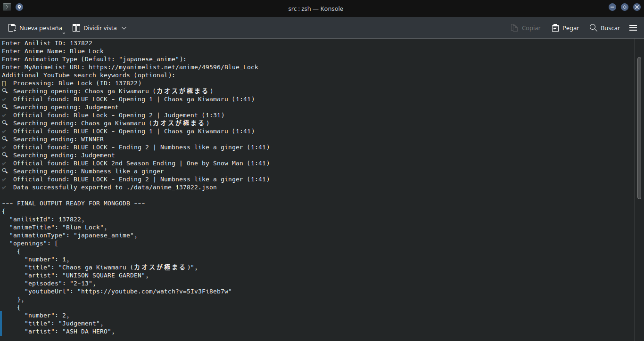Screen dimensions: 644x341
Task: Click the Copiar toolbar button
Action: coord(526,28)
